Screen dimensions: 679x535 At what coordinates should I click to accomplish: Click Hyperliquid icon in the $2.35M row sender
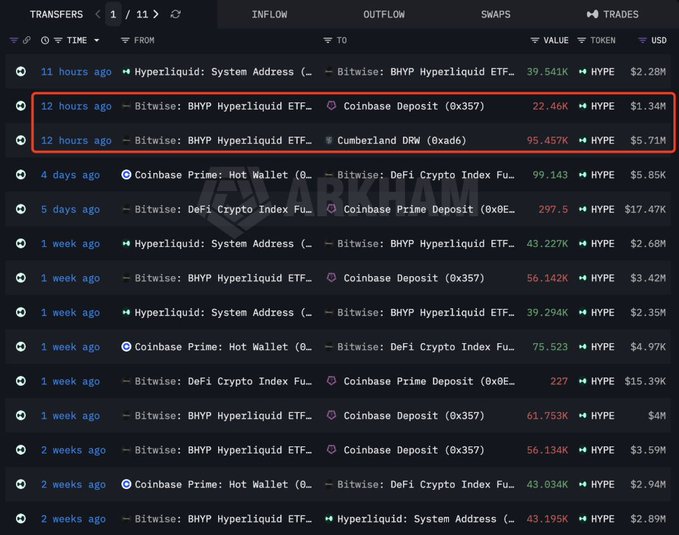point(126,312)
